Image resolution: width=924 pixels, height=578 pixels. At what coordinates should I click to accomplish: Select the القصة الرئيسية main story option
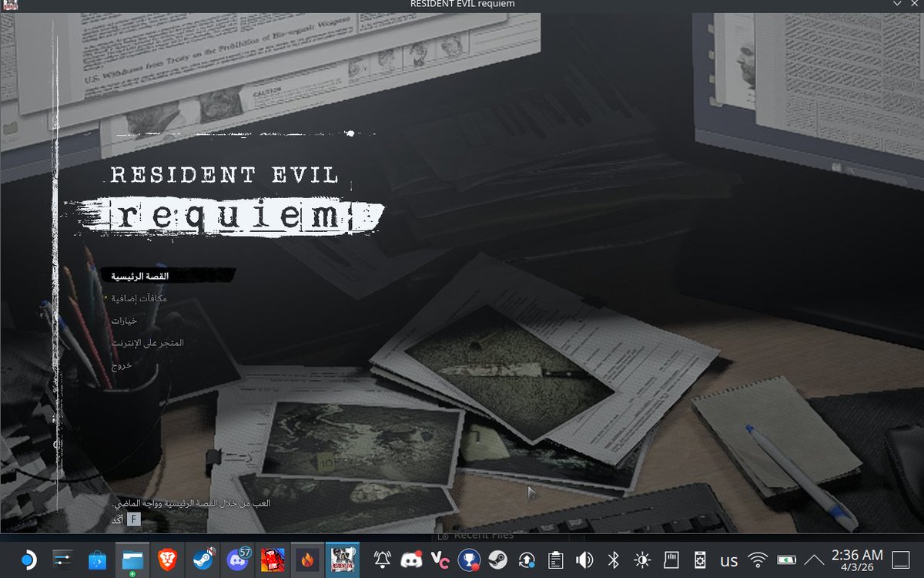pyautogui.click(x=139, y=276)
